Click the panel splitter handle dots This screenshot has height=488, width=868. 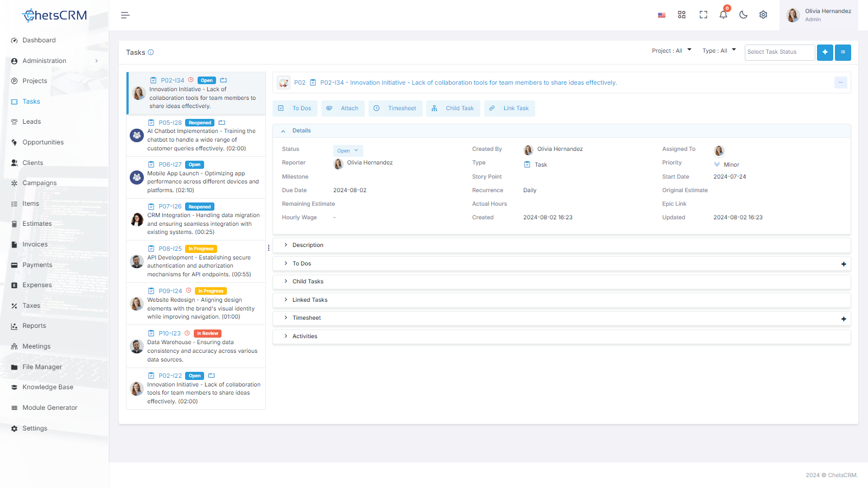tap(269, 248)
